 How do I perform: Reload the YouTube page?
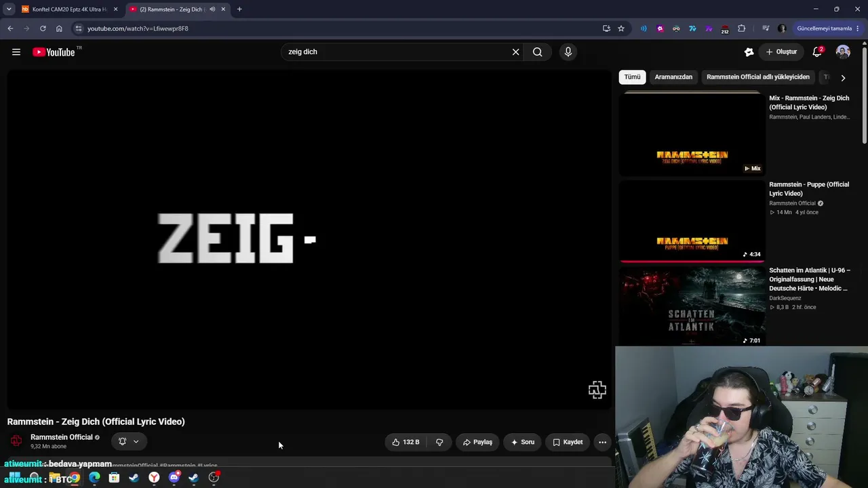(43, 28)
